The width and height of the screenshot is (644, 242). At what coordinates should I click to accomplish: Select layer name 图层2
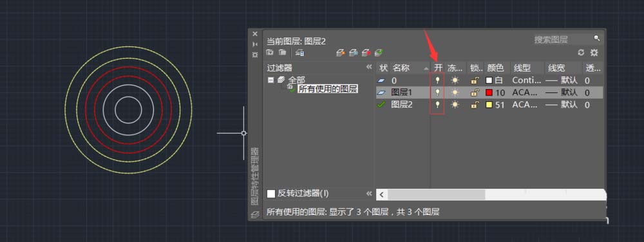point(402,105)
